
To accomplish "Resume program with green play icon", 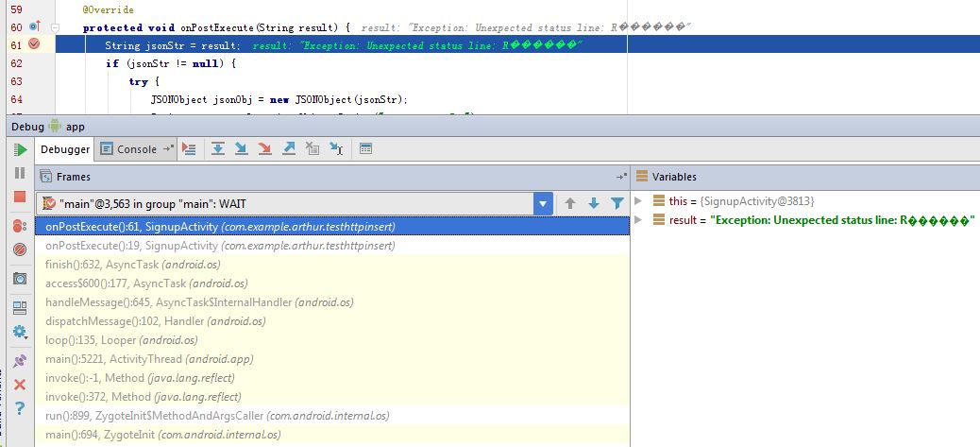I will pos(20,149).
